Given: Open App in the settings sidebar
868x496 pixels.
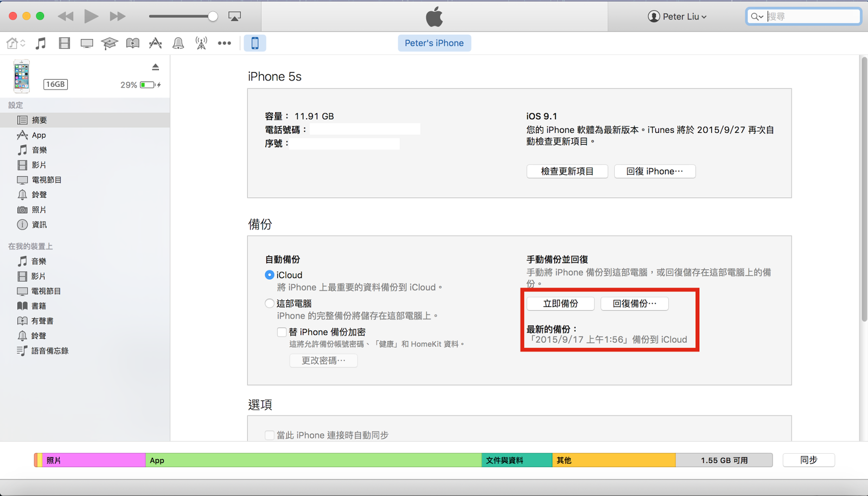Looking at the screenshot, I should [x=85, y=135].
